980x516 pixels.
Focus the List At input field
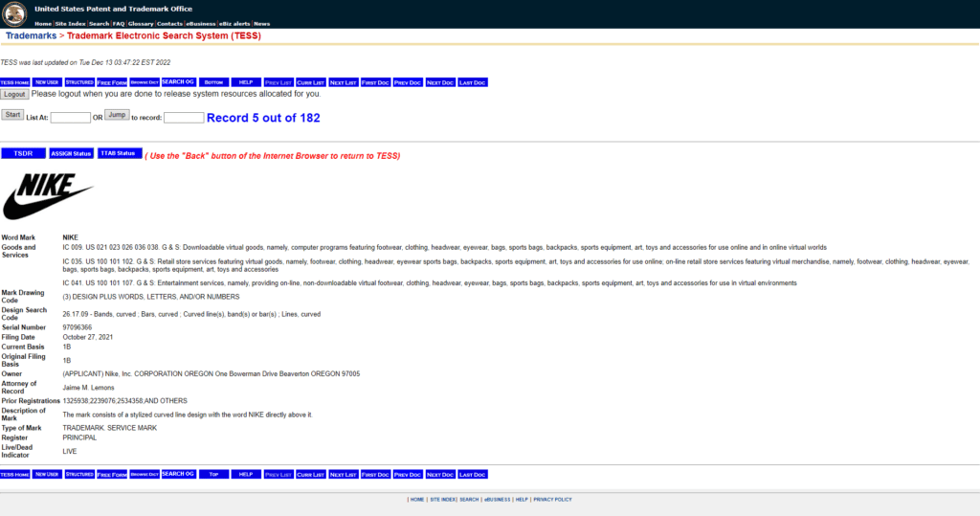pyautogui.click(x=70, y=118)
